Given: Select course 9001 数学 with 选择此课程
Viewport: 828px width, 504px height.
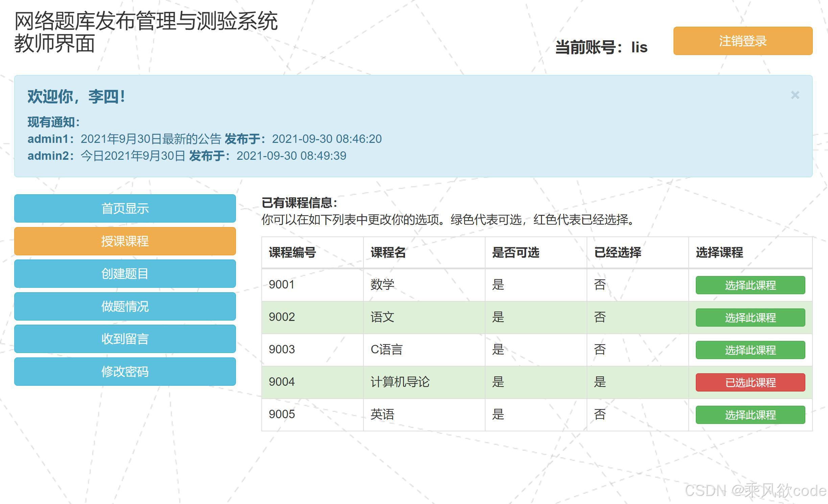Looking at the screenshot, I should [x=750, y=285].
